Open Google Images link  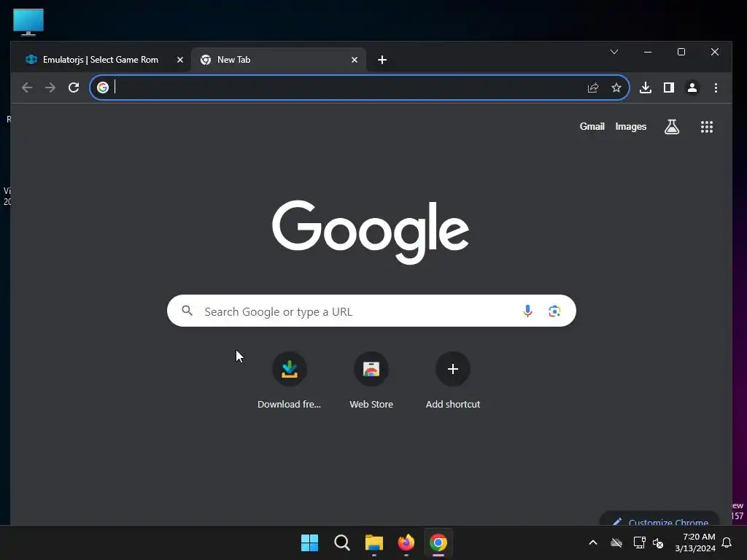(631, 127)
